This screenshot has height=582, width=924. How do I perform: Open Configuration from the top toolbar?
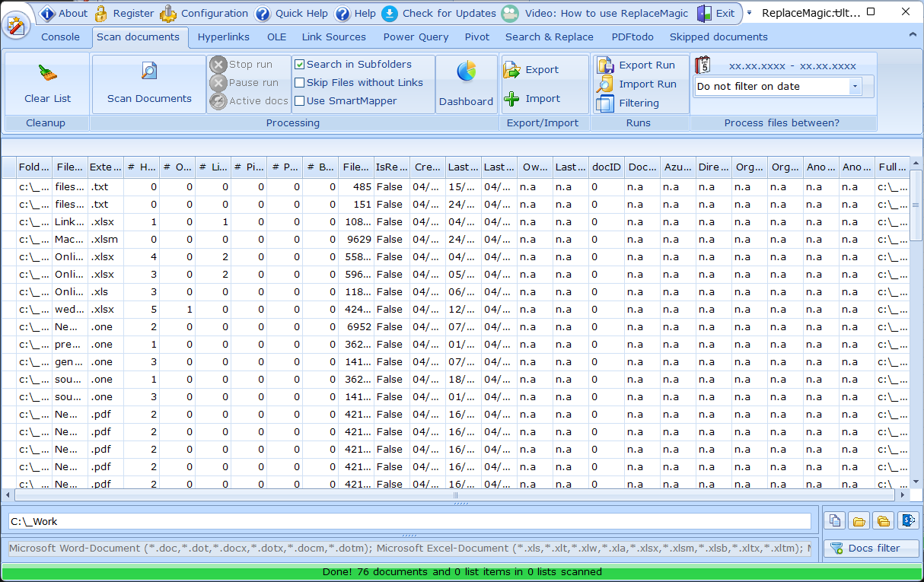pos(204,13)
